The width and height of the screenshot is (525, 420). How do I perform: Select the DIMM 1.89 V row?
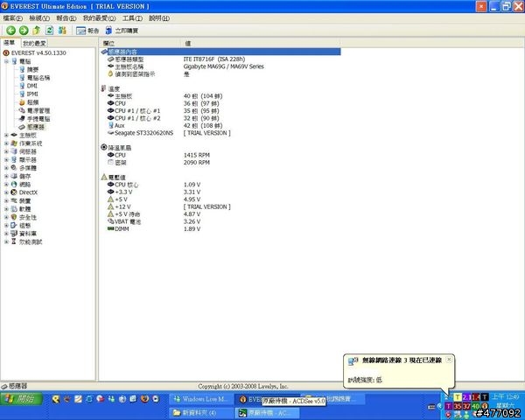(x=220, y=228)
